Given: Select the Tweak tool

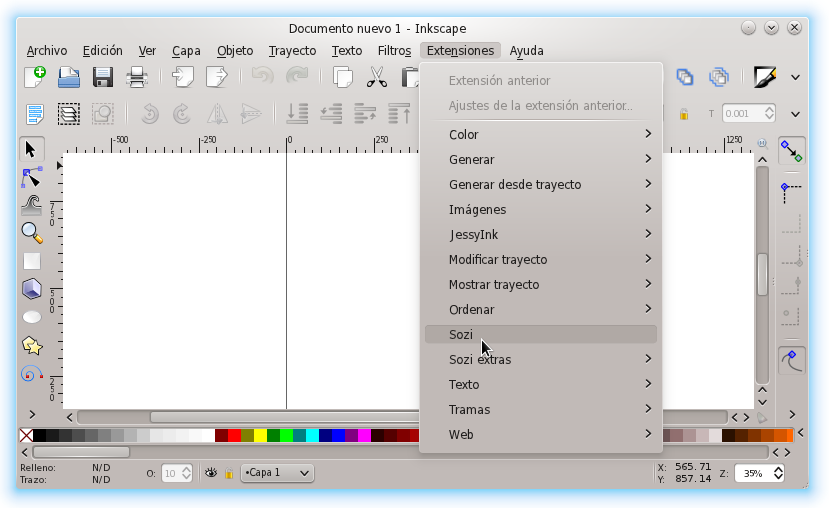Looking at the screenshot, I should [x=32, y=205].
